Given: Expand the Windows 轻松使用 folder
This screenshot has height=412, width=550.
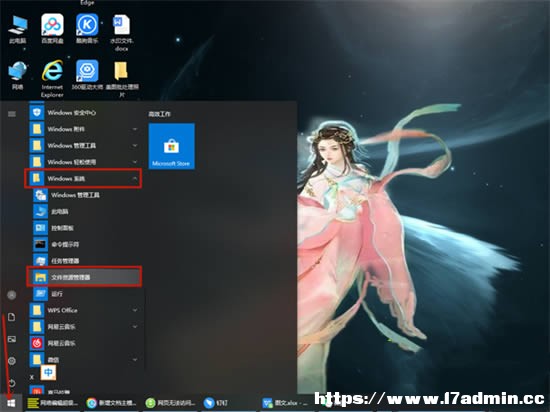Looking at the screenshot, I should (x=84, y=162).
